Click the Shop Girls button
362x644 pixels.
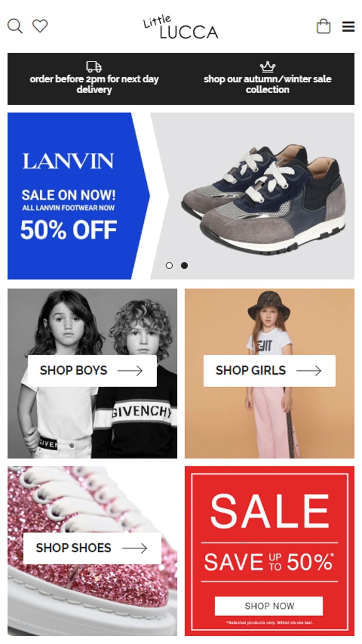coord(269,371)
